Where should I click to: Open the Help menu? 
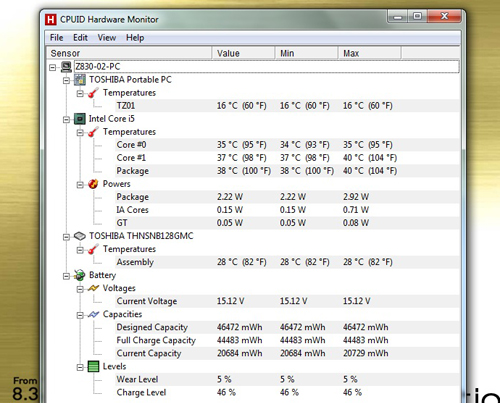coord(135,38)
